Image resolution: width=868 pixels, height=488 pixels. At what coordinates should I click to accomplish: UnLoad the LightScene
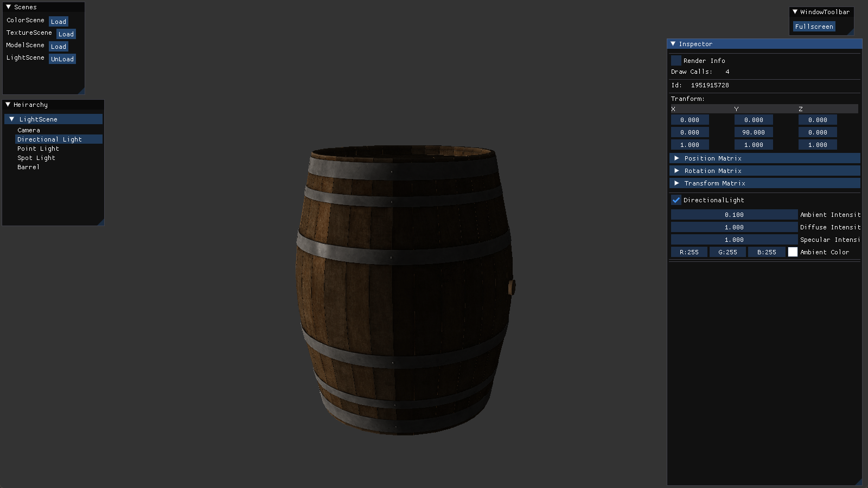point(62,59)
